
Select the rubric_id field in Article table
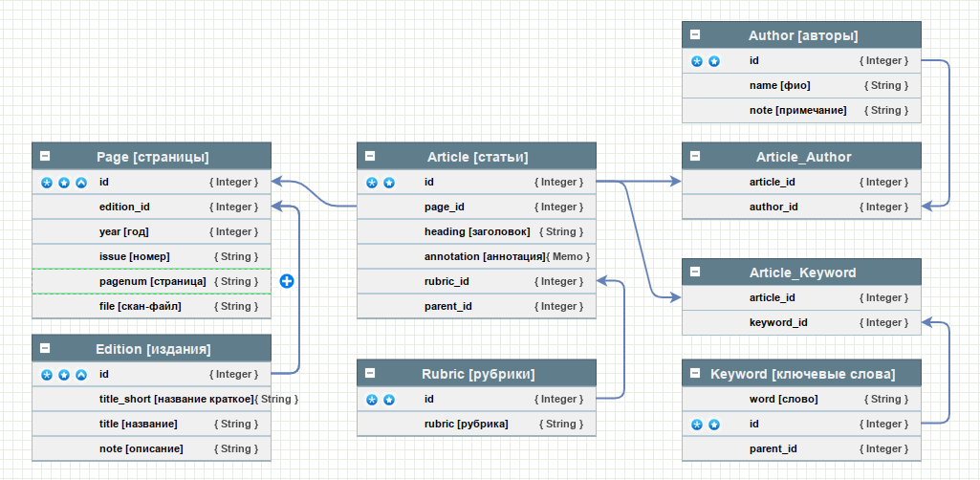coord(476,281)
